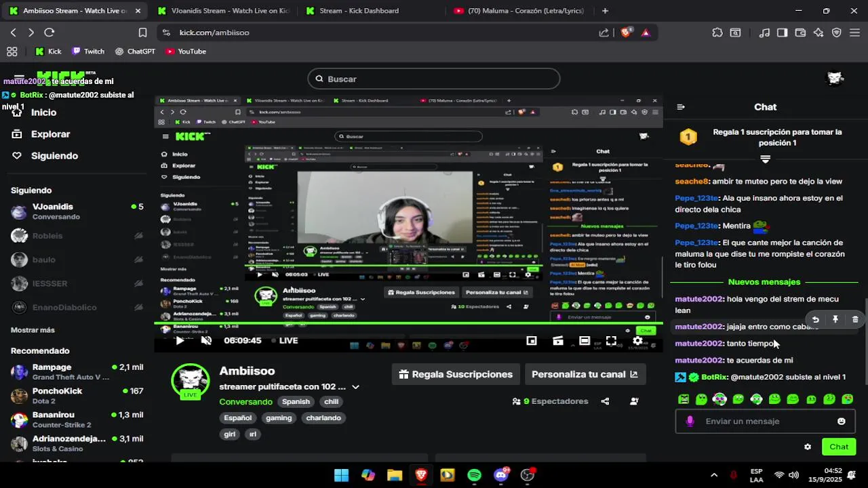Open the Rampage recommended channel
This screenshot has width=868, height=488.
(x=77, y=372)
